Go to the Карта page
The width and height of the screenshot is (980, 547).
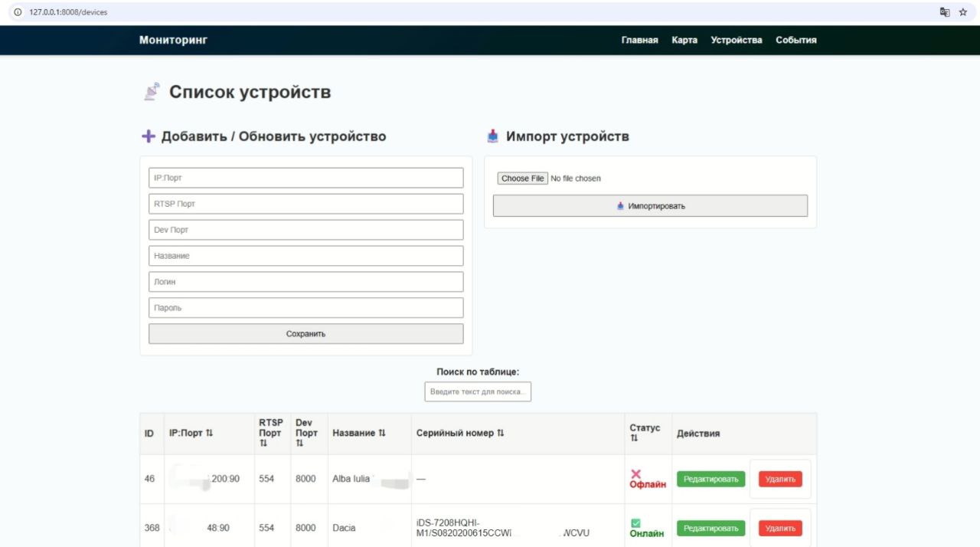click(684, 41)
